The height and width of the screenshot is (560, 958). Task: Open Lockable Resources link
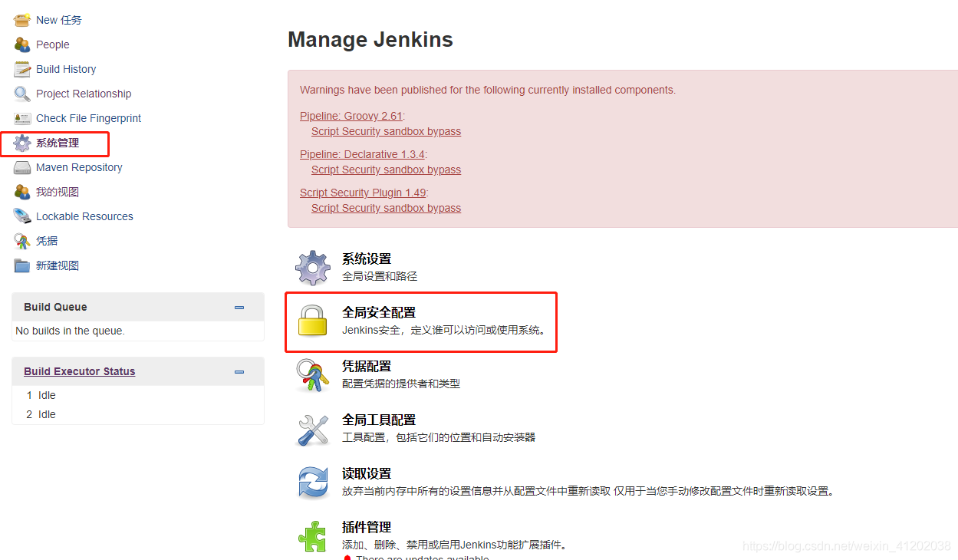pyautogui.click(x=84, y=216)
